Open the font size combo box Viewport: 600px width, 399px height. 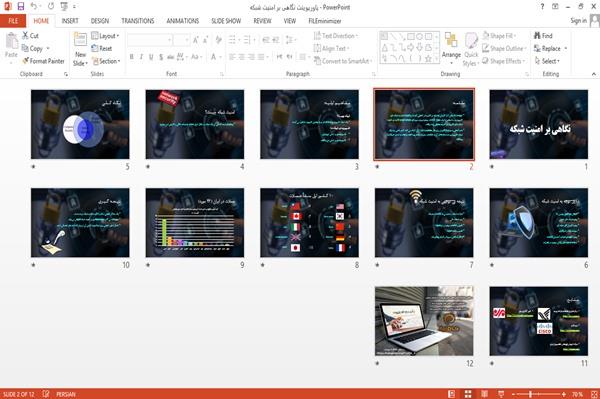181,40
